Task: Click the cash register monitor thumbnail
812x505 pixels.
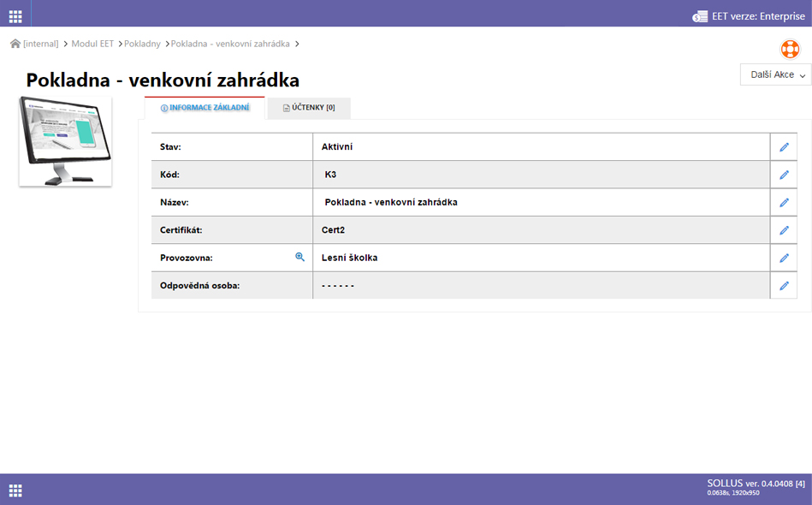Action: click(65, 140)
